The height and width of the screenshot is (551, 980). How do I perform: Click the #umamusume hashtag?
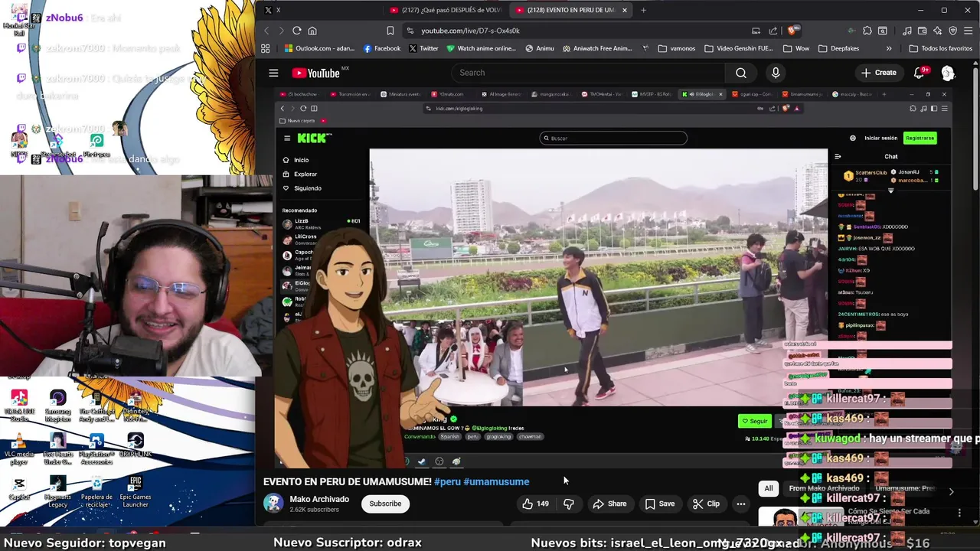pos(496,481)
